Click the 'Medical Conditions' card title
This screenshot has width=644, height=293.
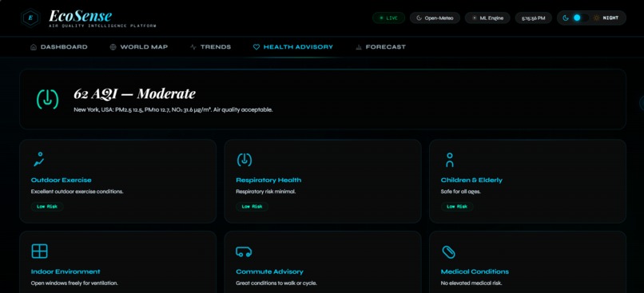[x=475, y=271]
